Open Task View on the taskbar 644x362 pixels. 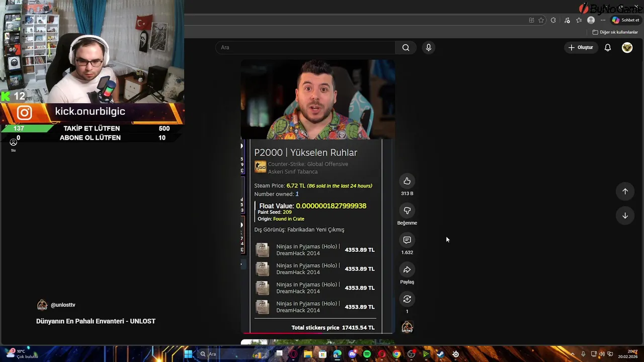click(279, 354)
